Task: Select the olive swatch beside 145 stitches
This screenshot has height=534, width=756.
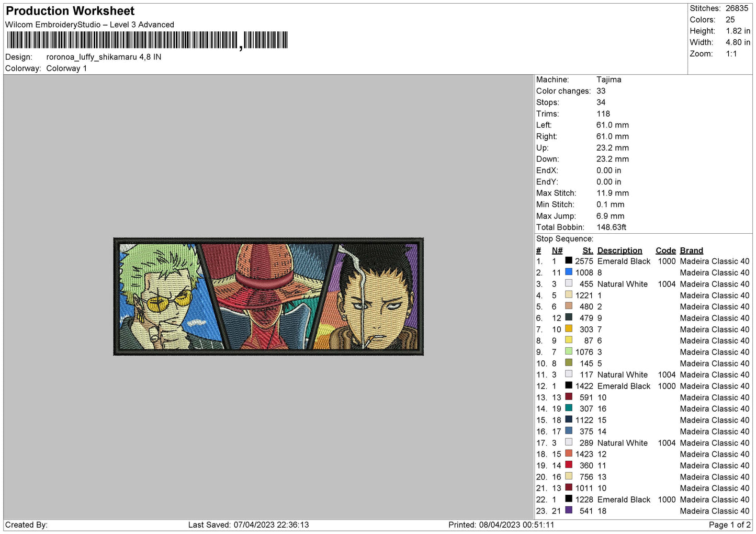Action: click(569, 362)
